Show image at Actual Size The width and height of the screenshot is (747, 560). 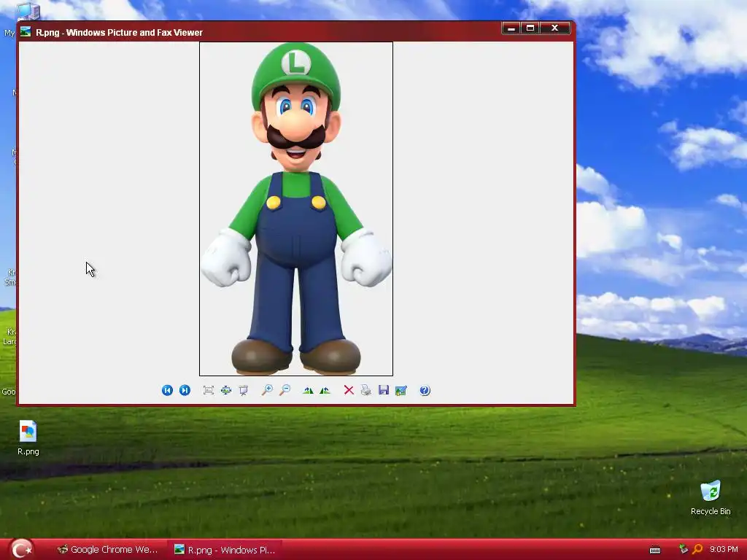click(226, 391)
